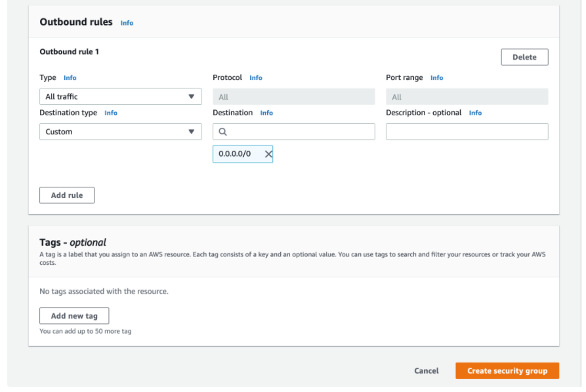
Task: Click the Add rule button
Action: pos(67,195)
